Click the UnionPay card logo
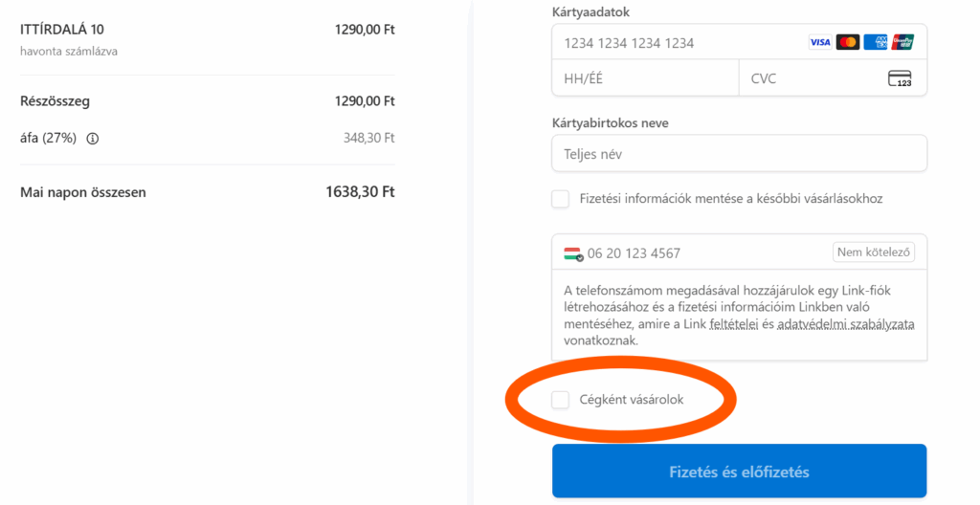 pos(902,42)
